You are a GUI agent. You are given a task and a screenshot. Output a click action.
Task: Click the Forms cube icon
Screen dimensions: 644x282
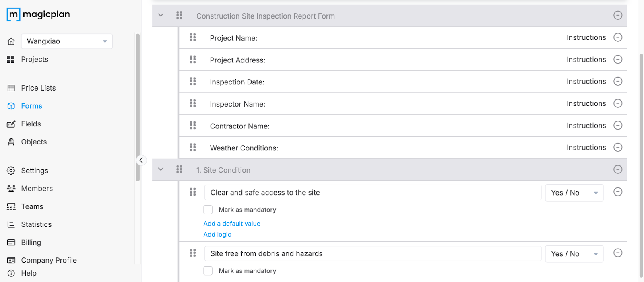[11, 106]
